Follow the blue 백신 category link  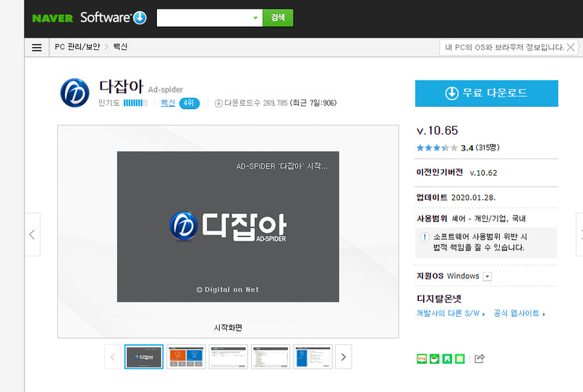pos(168,103)
